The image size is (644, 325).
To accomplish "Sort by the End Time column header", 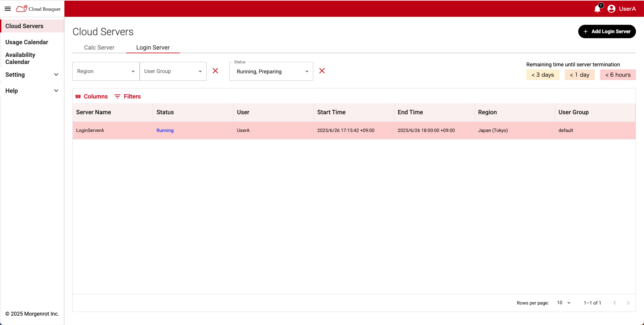I will pos(434,112).
